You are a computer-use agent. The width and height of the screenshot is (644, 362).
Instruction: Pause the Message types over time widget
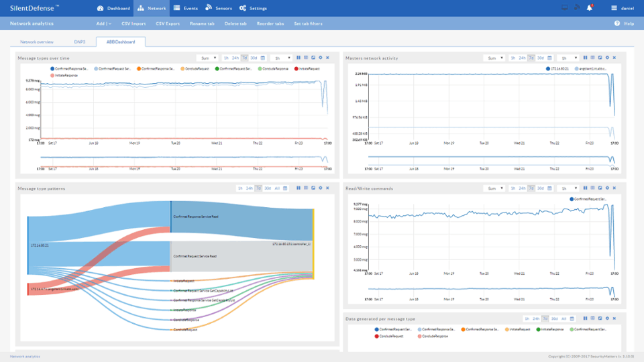[x=298, y=58]
